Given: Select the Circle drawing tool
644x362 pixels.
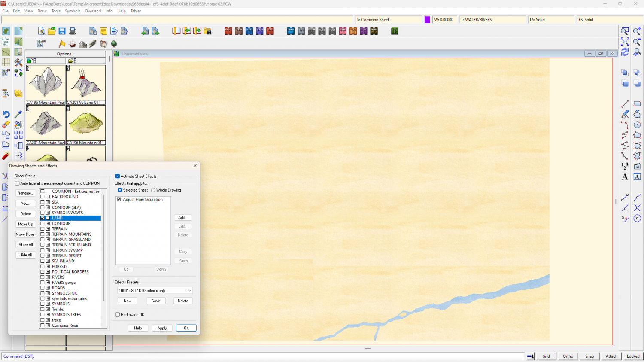Looking at the screenshot, I should coord(637,125).
